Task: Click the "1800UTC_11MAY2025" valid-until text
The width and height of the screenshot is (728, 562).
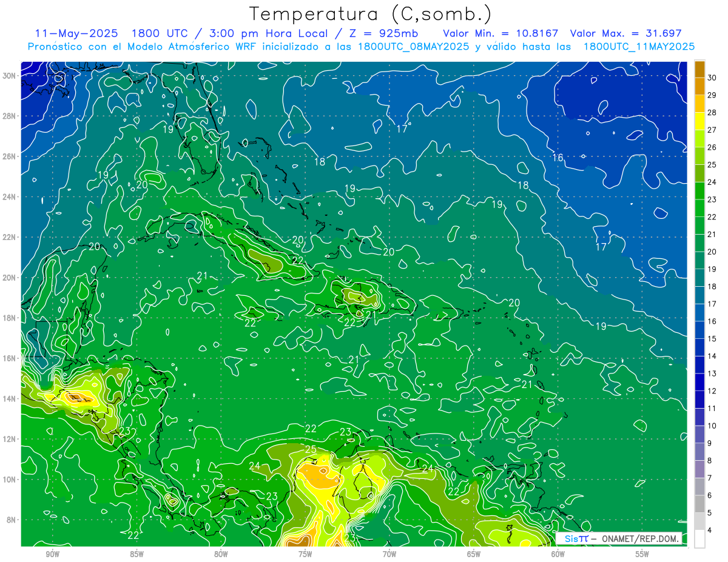Action: pos(639,47)
